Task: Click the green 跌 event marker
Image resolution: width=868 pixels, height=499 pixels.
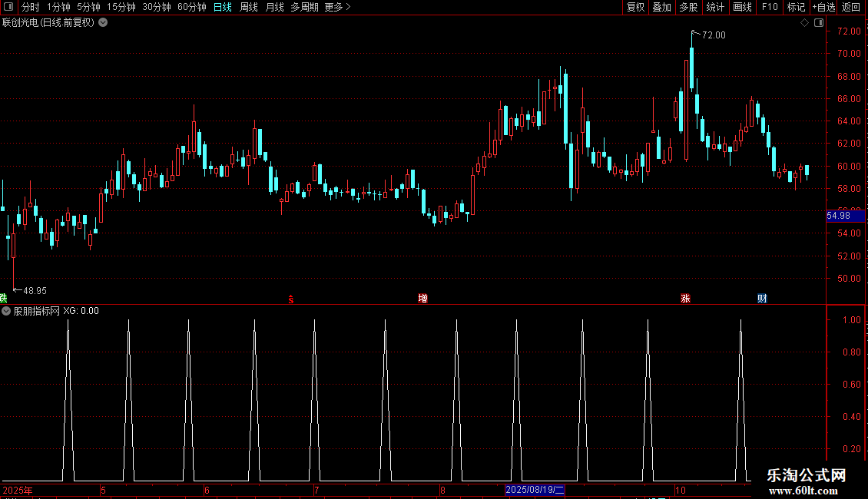Action: [x=3, y=298]
